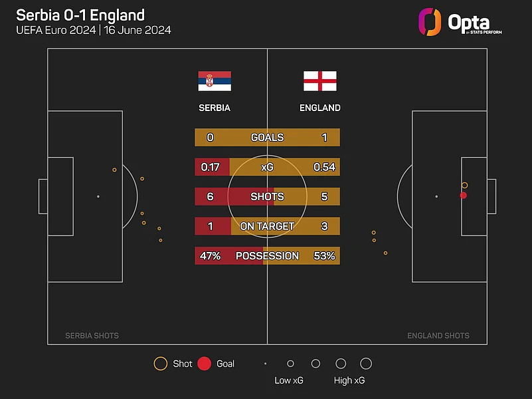Click the GOALS stat bar label

[267, 138]
